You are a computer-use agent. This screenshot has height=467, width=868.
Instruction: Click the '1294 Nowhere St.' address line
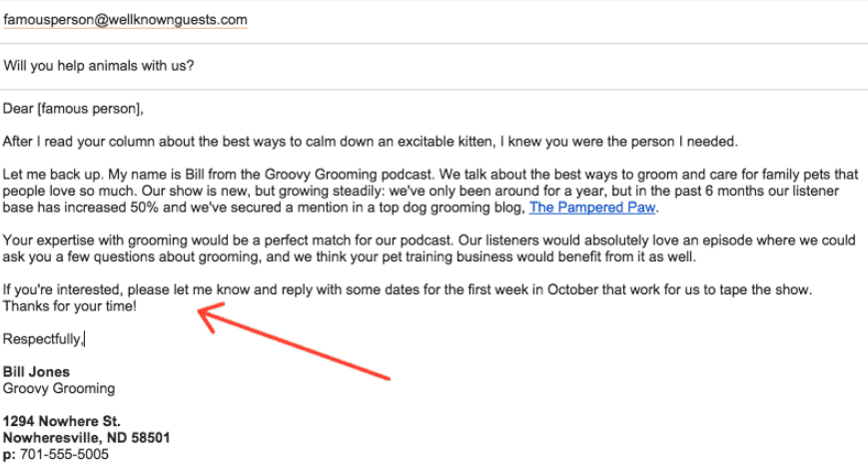(x=62, y=422)
